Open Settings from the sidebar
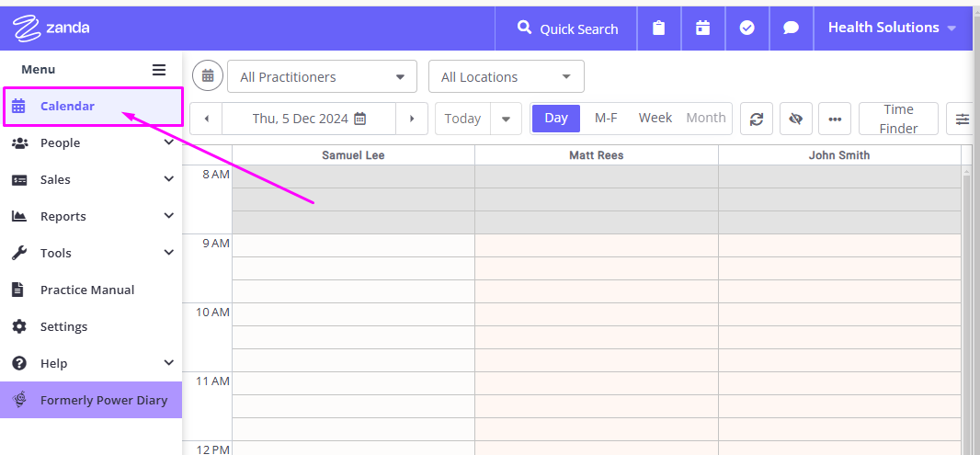 point(91,327)
